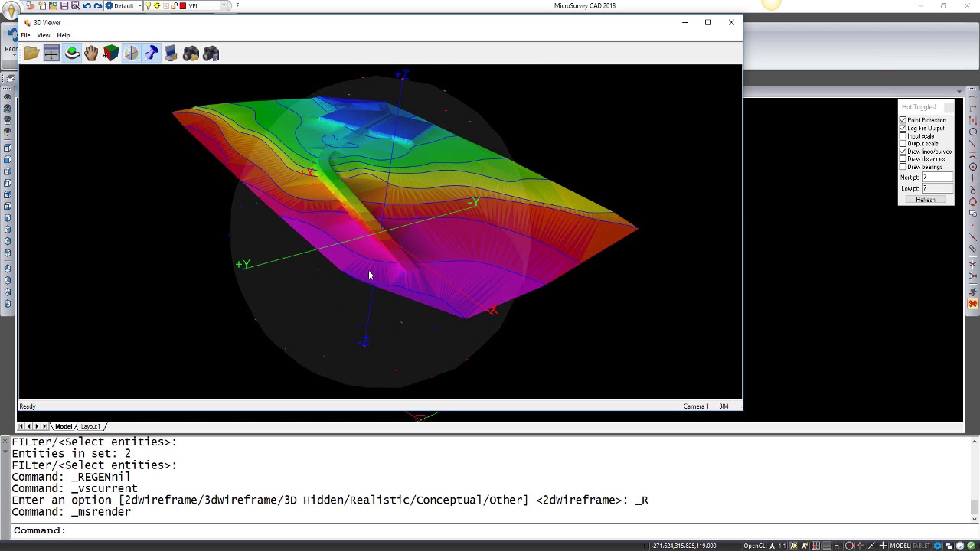980x551 pixels.
Task: Click the Undo arrow in quick access toolbar
Action: point(86,5)
